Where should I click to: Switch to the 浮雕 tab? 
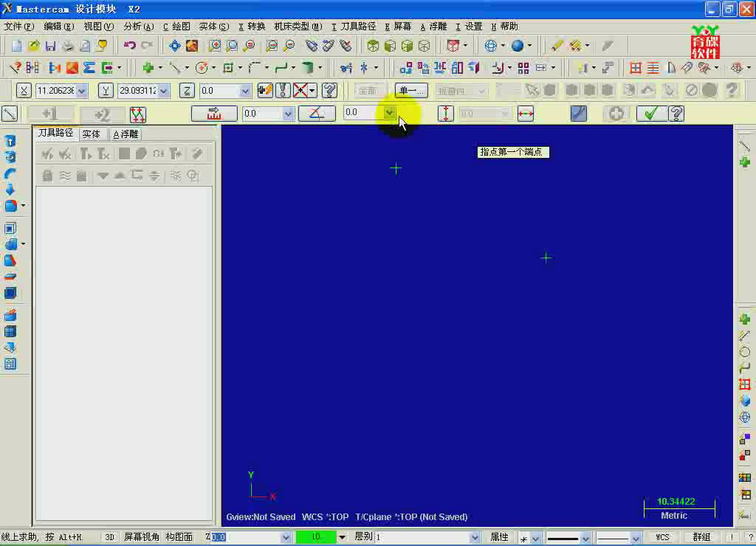[126, 134]
